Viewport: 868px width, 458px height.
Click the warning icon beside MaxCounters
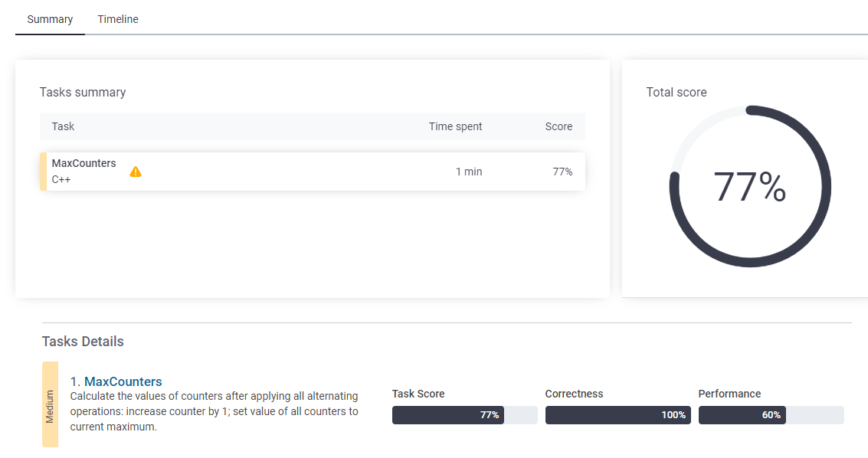click(136, 172)
